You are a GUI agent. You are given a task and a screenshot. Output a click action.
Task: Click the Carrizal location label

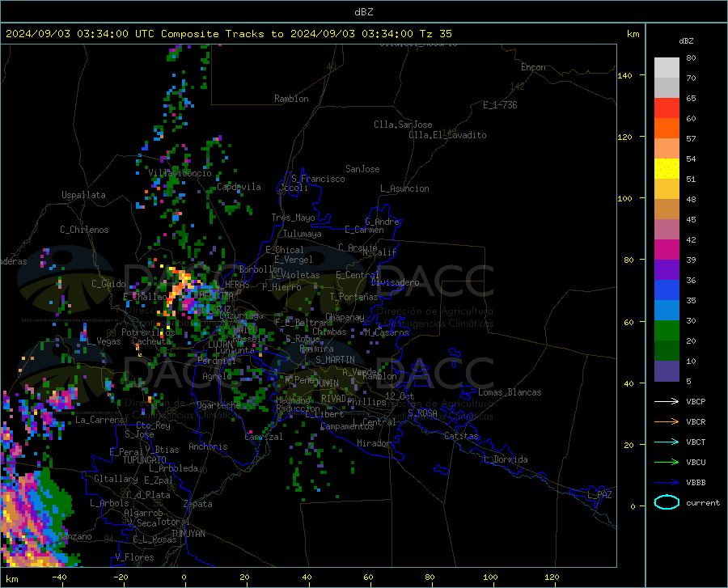(264, 437)
